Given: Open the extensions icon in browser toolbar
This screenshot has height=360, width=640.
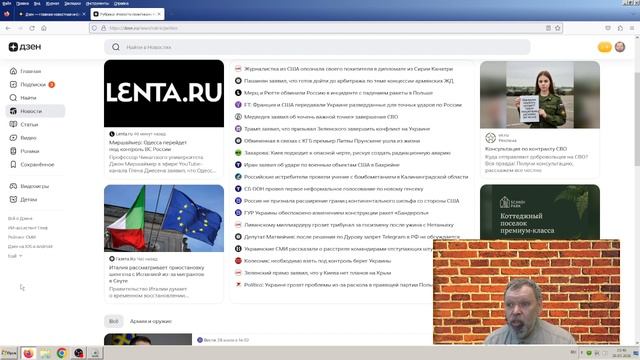Looking at the screenshot, I should point(620,28).
